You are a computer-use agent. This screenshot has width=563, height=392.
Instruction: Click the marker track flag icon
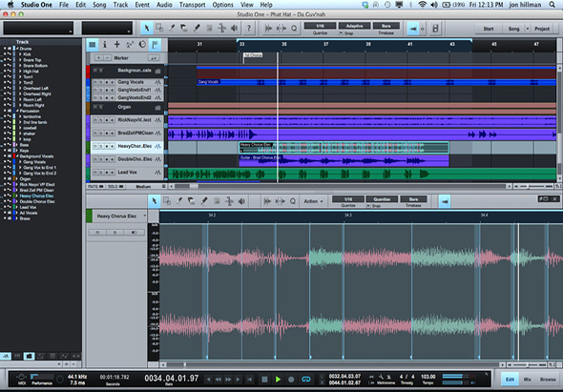pos(155,45)
